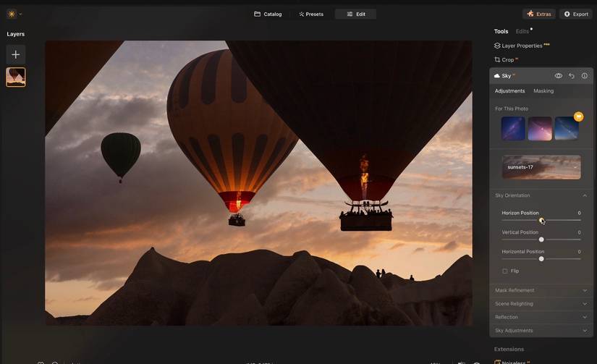This screenshot has width=597, height=364.
Task: Click the Vertical Position value 0
Action: pos(579,232)
